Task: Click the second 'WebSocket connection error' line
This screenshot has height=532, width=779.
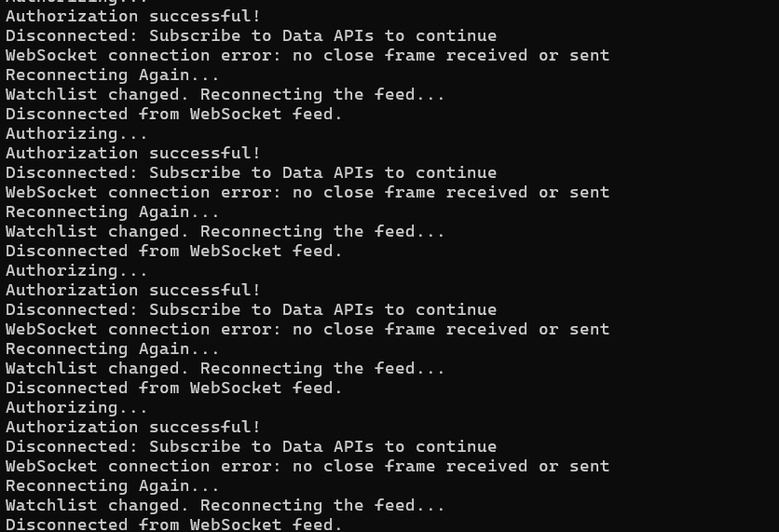Action: tap(307, 192)
